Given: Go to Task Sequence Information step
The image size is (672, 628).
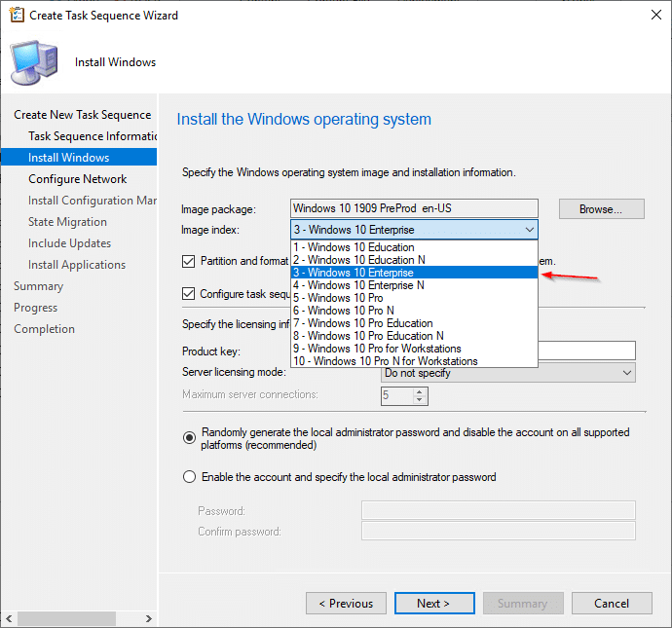Looking at the screenshot, I should pos(93,136).
